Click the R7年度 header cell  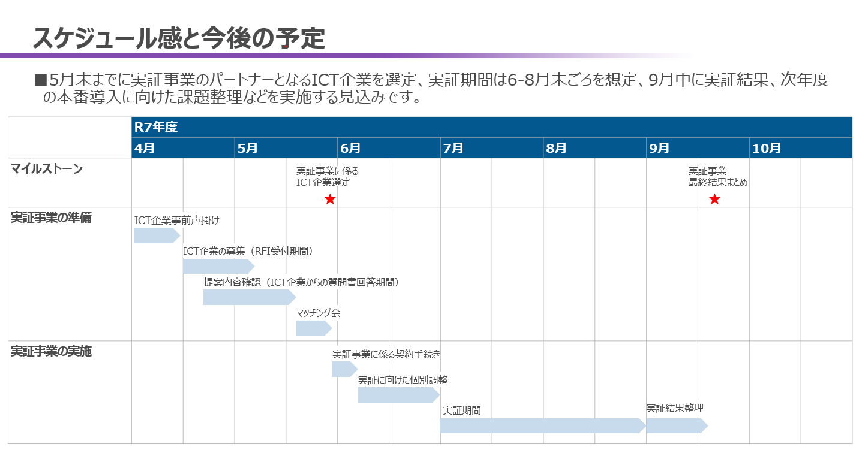pyautogui.click(x=491, y=127)
